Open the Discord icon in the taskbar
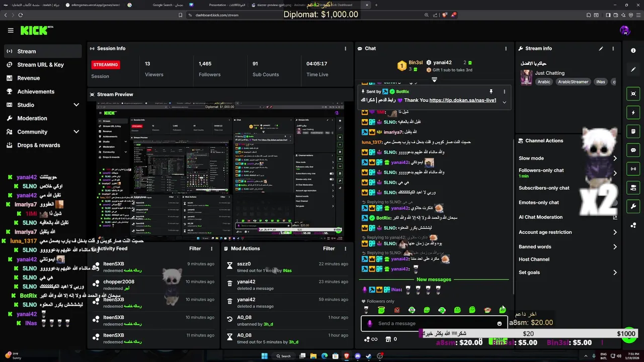The height and width of the screenshot is (362, 644). coord(358,356)
